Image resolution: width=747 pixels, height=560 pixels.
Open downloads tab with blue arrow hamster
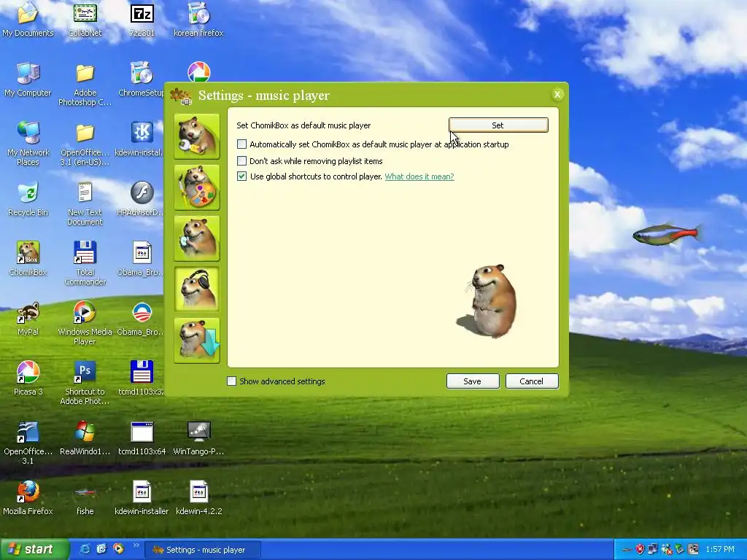pos(197,341)
